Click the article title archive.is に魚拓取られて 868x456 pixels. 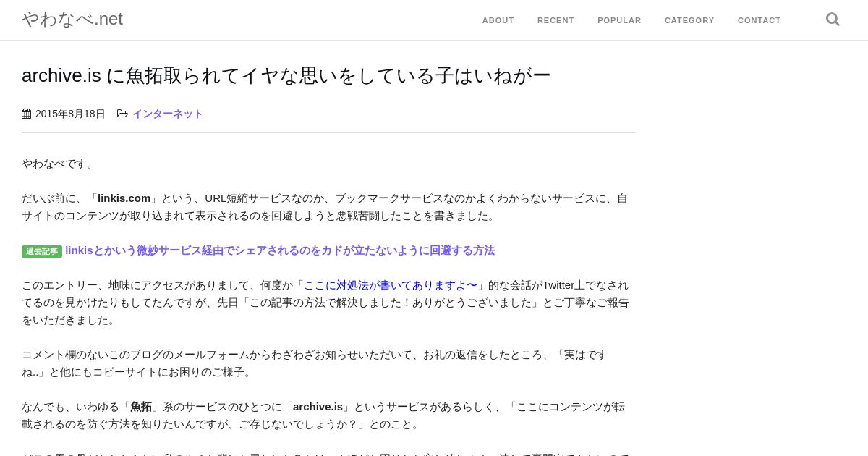click(x=286, y=75)
